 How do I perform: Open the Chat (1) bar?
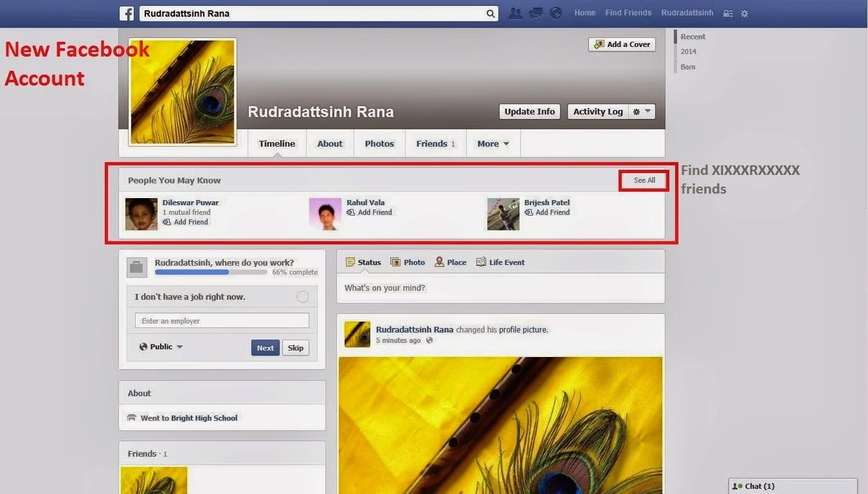coord(793,486)
